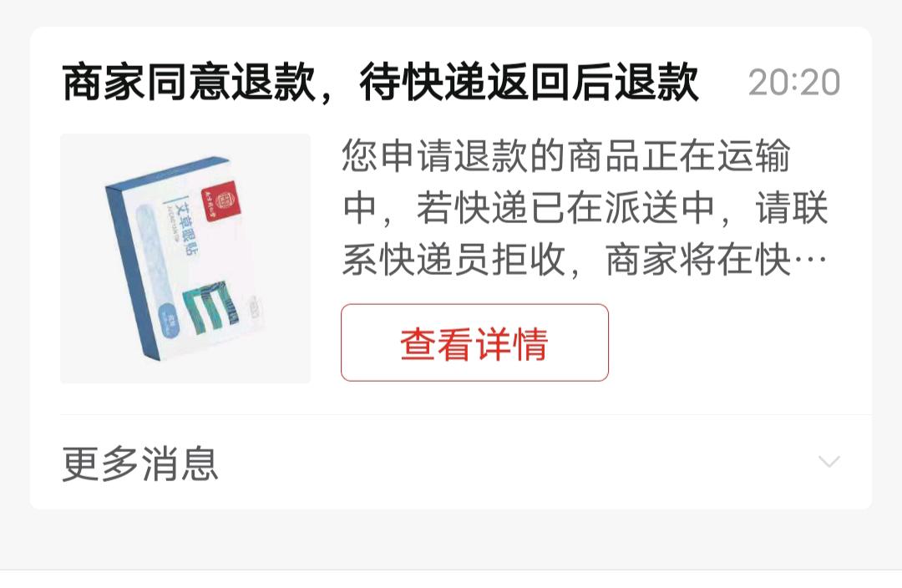This screenshot has width=902, height=588.
Task: Tap the 查看详情 button
Action: (x=474, y=343)
